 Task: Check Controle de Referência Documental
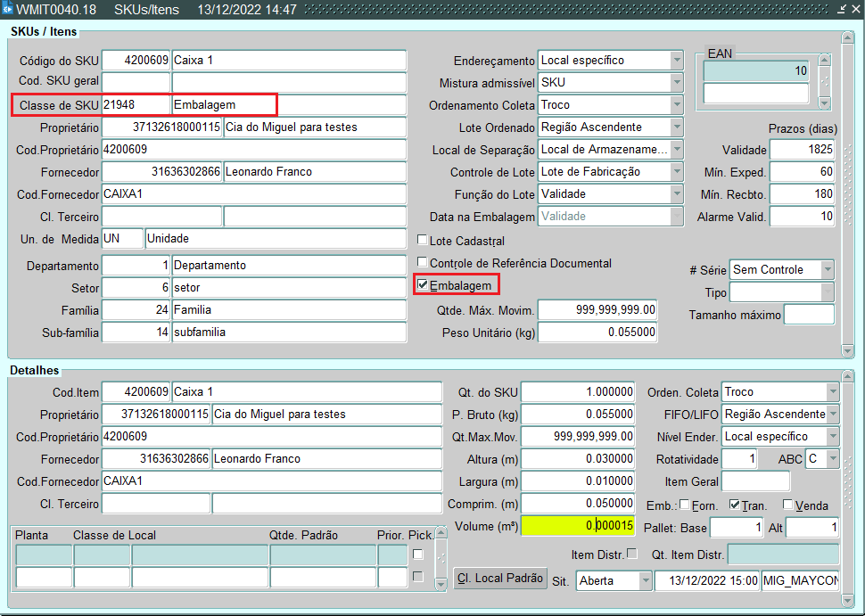(x=423, y=262)
